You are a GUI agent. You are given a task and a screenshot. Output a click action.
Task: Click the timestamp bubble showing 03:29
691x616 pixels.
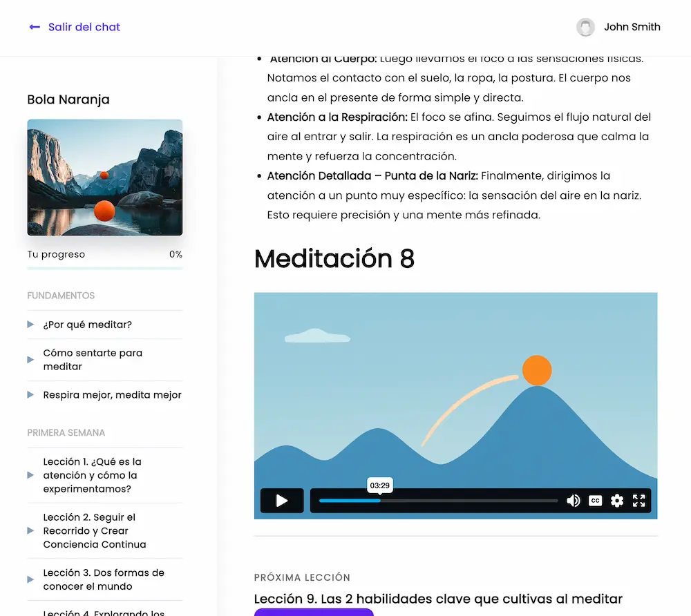pos(379,485)
